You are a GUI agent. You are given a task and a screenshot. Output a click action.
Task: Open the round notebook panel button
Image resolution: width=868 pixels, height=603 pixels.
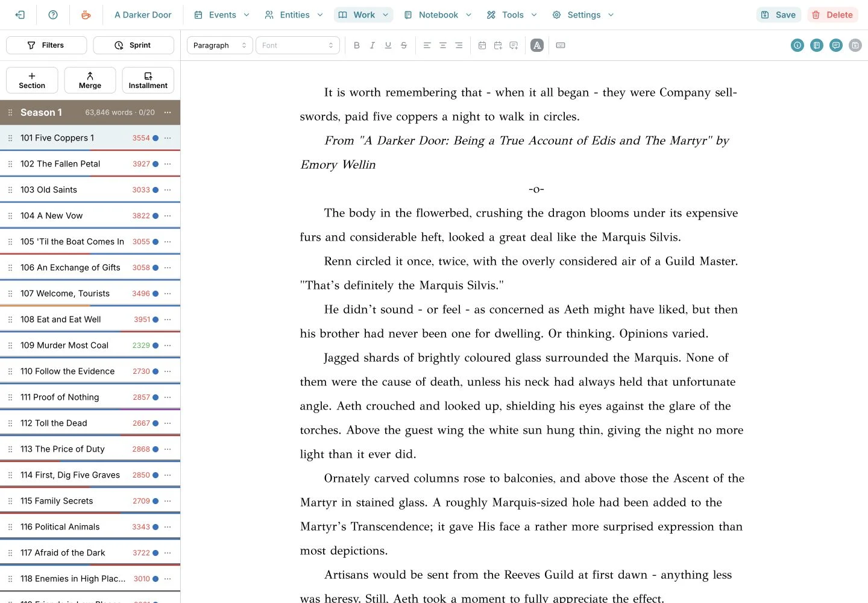[817, 45]
